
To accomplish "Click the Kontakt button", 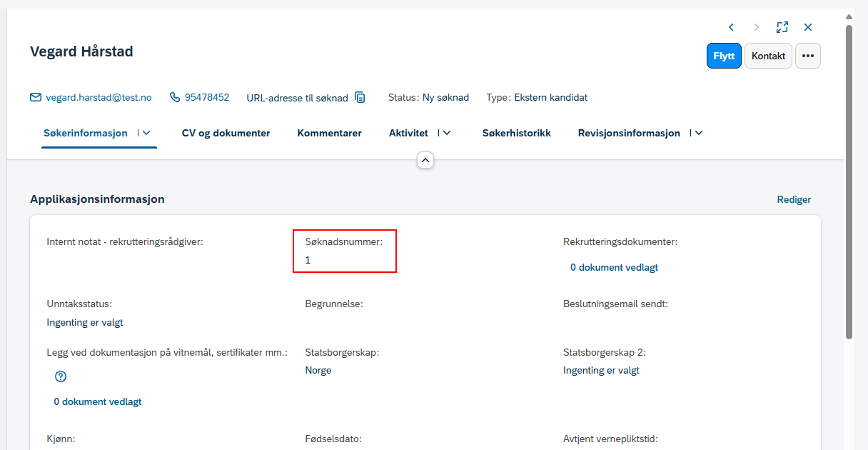I will (x=768, y=56).
